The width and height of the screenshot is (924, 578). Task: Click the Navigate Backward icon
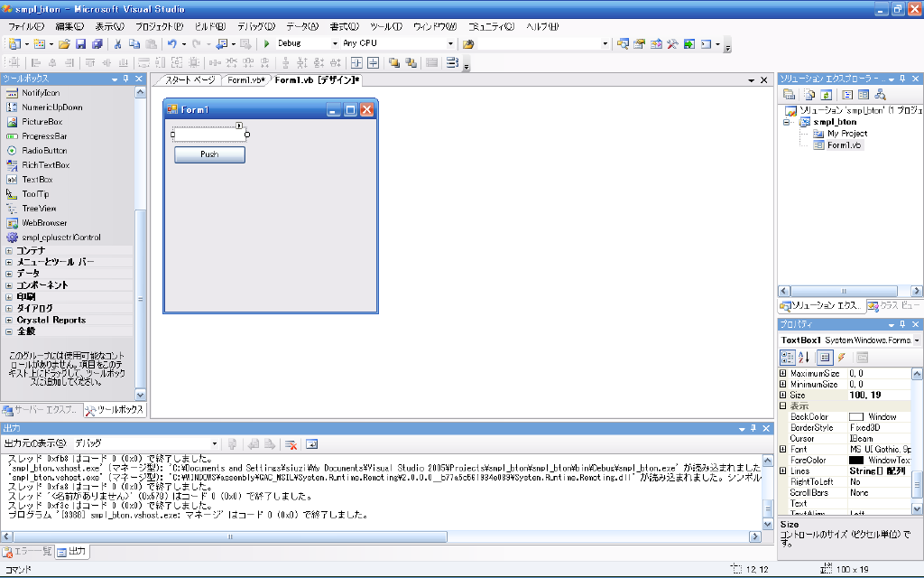pos(222,43)
